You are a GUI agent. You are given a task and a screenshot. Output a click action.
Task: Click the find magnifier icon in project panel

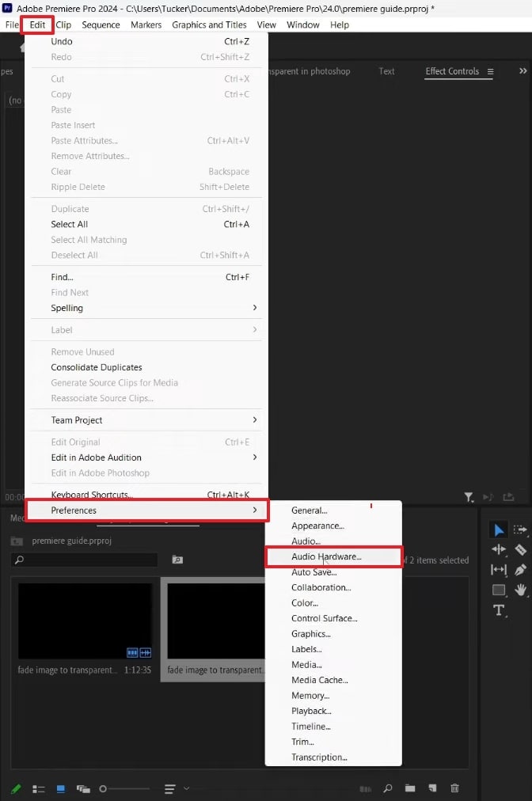(x=388, y=788)
